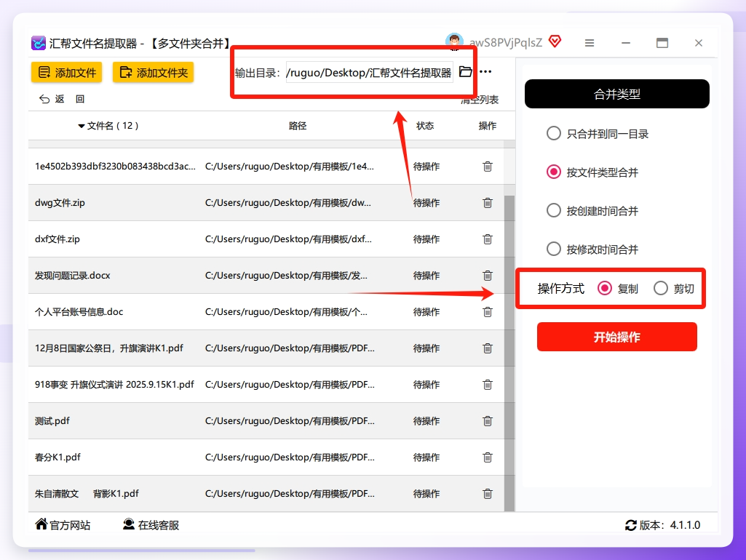Go back with 返回 button
Screen dimensions: 746x560
[62, 99]
